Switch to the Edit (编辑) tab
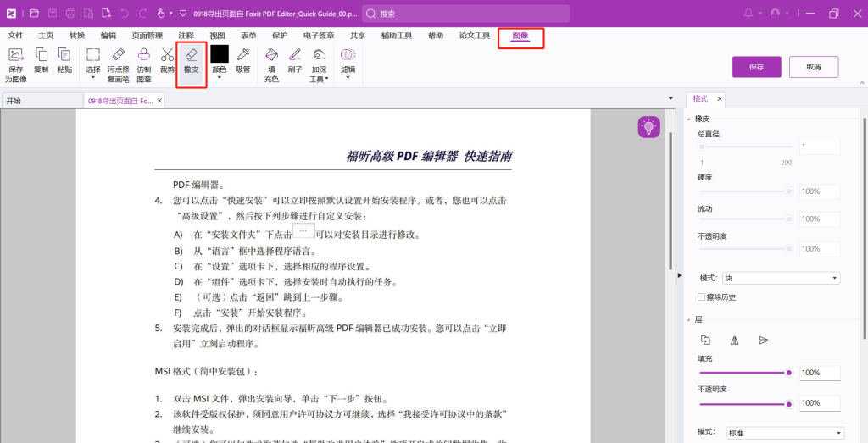Image resolution: width=868 pixels, height=443 pixels. 108,36
